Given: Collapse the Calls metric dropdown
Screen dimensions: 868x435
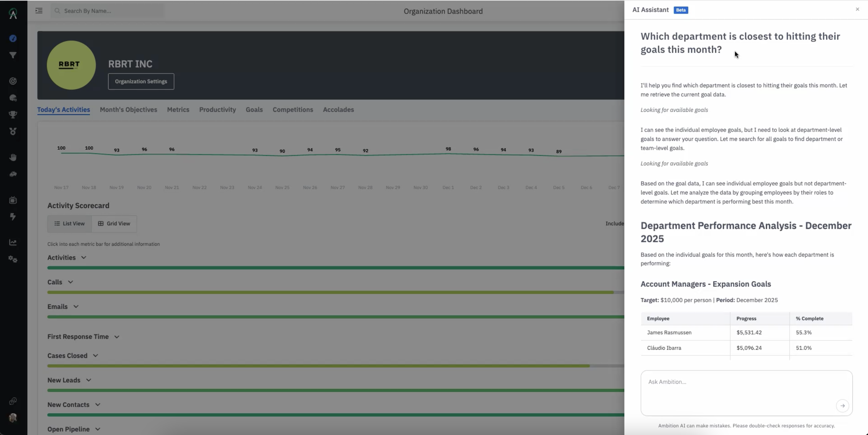Looking at the screenshot, I should (x=70, y=282).
